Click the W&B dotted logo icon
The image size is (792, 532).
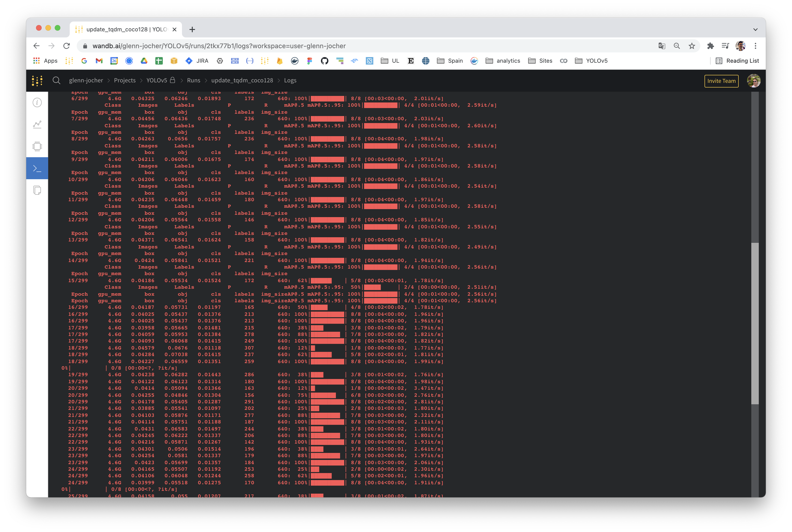pos(37,80)
